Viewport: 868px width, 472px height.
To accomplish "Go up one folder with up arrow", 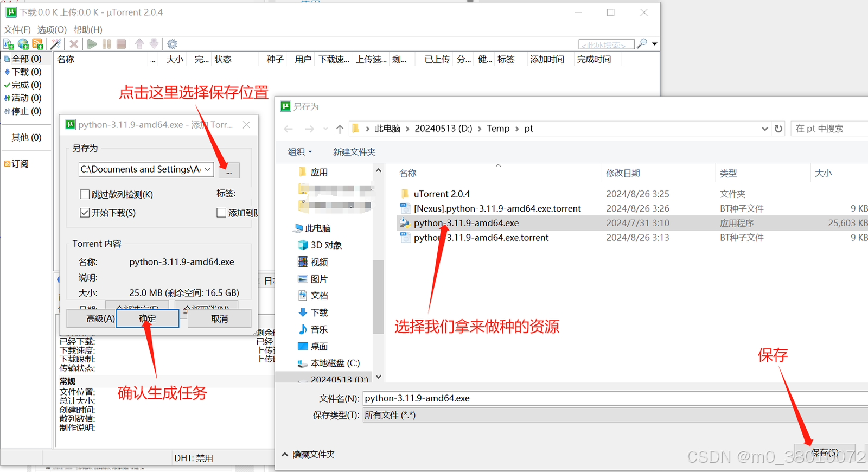I will [x=340, y=129].
